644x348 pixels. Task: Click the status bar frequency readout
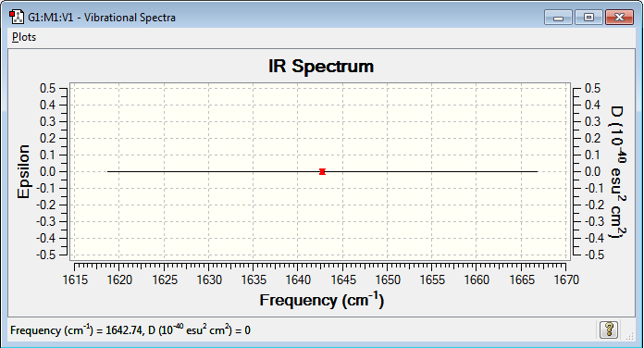(130, 329)
